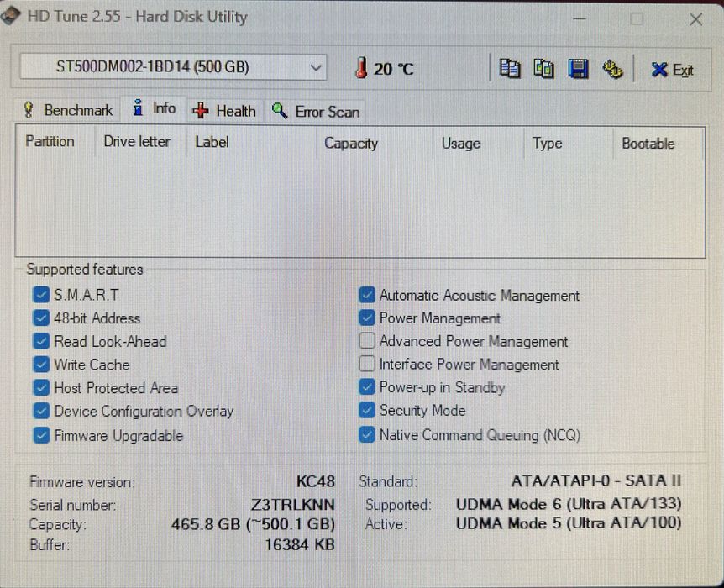Toggle the Read Look-Ahead checkbox
Image resolution: width=724 pixels, height=588 pixels.
[41, 341]
